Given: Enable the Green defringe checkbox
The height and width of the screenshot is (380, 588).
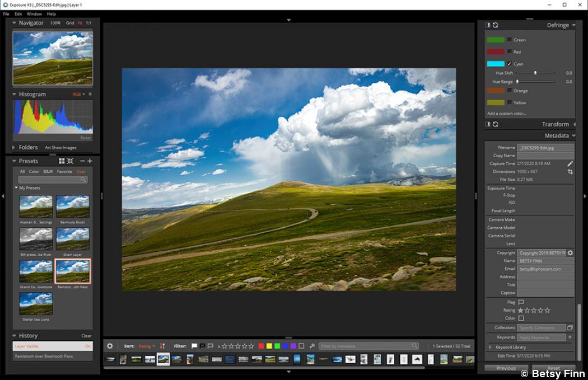Looking at the screenshot, I should (510, 39).
